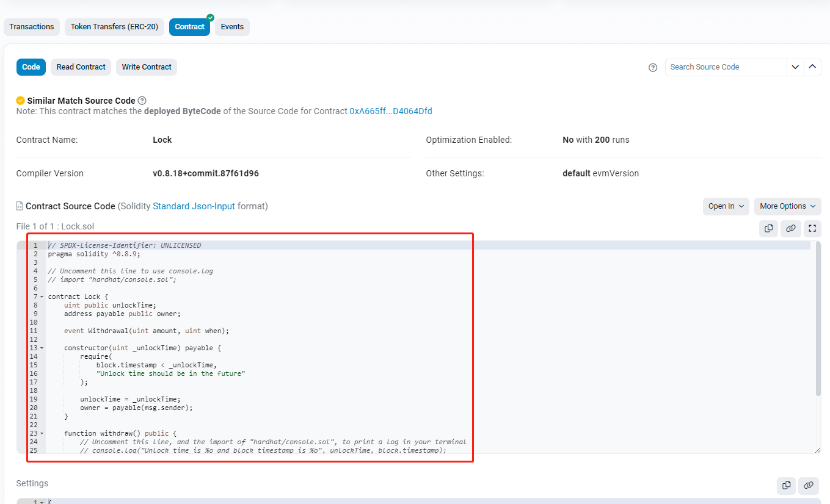Copy the Settings JSON to clipboard
Image resolution: width=830 pixels, height=504 pixels.
[x=786, y=485]
